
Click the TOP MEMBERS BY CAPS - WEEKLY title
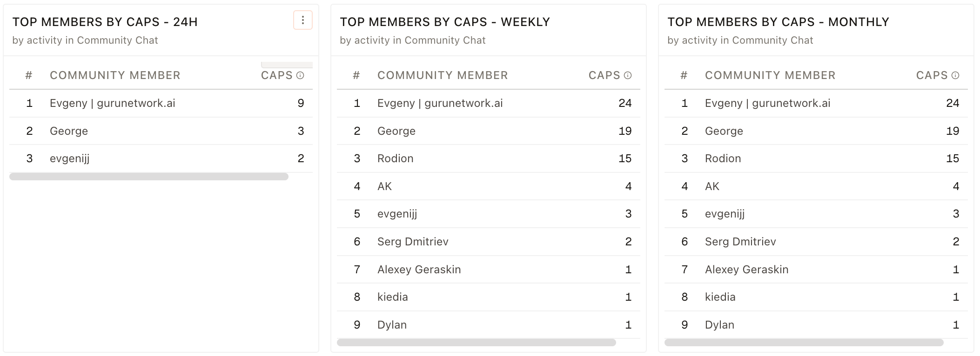[445, 21]
